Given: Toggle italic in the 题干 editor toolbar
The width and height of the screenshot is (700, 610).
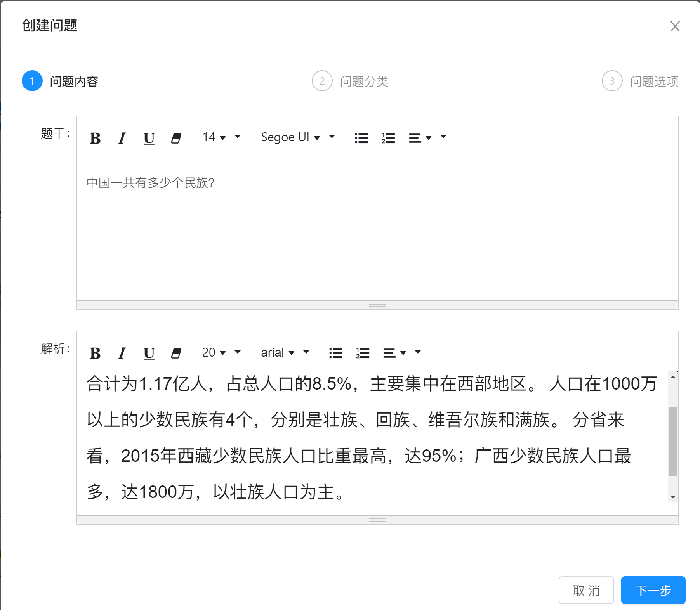Looking at the screenshot, I should 122,138.
